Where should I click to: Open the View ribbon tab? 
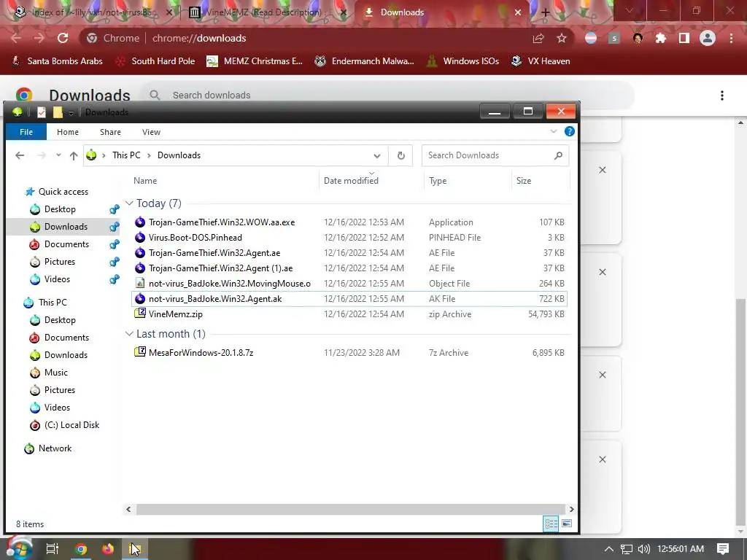click(x=151, y=132)
